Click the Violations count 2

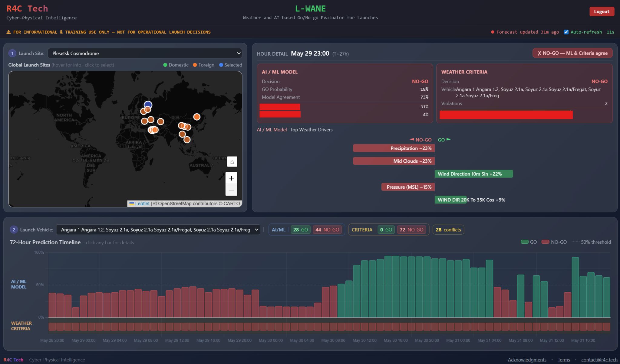(x=606, y=103)
